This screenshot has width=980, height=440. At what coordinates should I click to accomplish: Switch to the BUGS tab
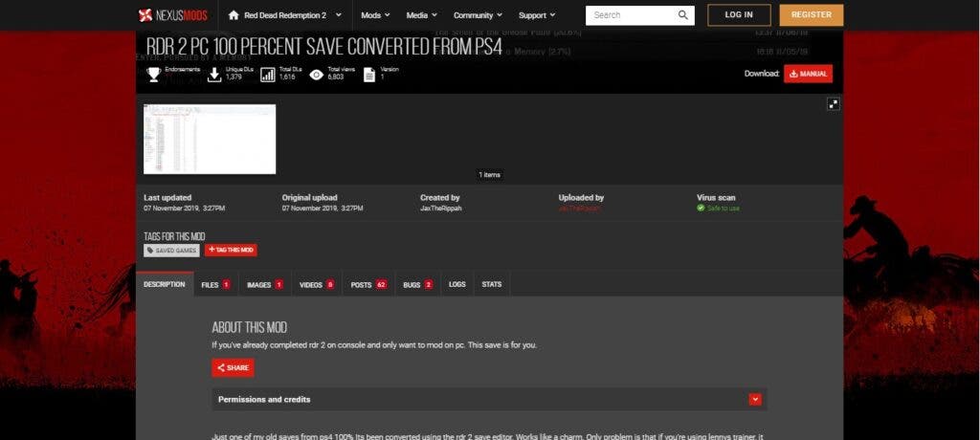(x=417, y=284)
